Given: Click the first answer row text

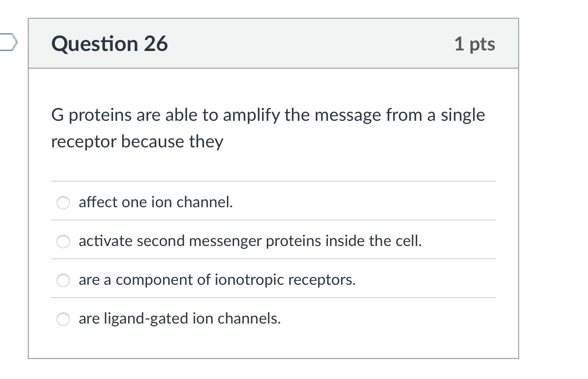Looking at the screenshot, I should (x=155, y=202).
